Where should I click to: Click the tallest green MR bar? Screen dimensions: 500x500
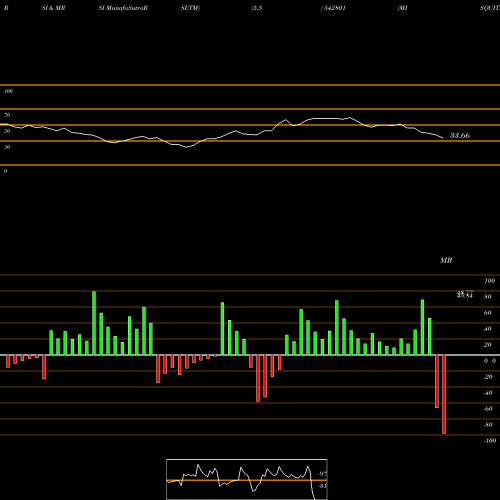94,323
